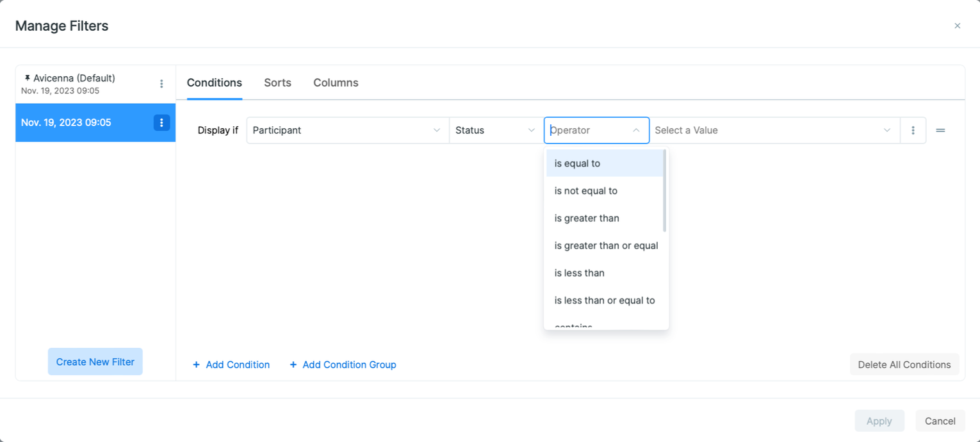980x442 pixels.
Task: Click the Create New Filter button
Action: click(95, 362)
